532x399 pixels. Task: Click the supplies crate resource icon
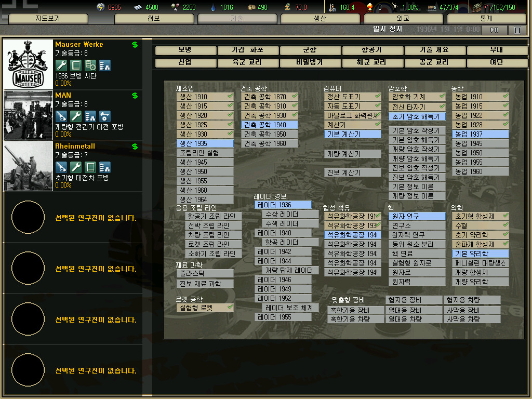251,7
